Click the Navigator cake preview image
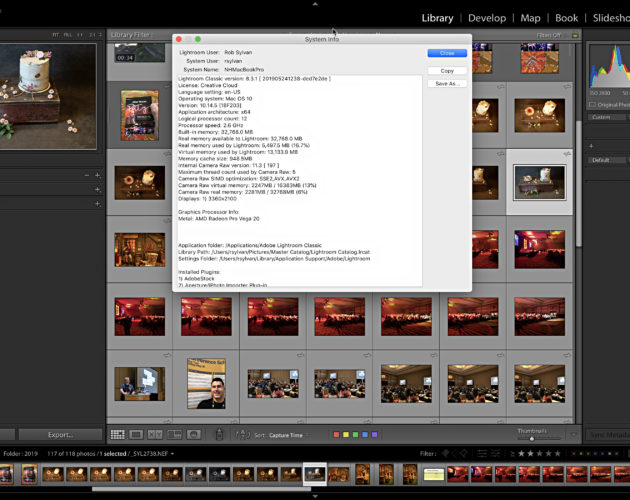Image resolution: width=630 pixels, height=500 pixels. [48, 96]
